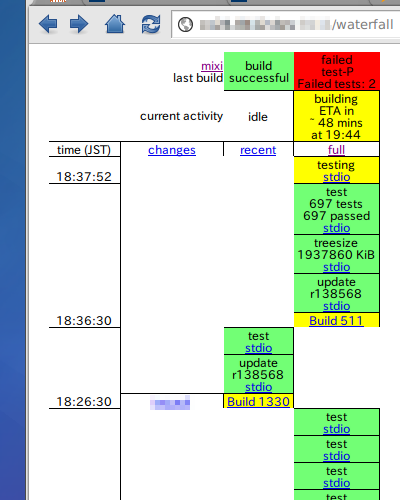
Task: Open stdio of update r138568 in the recent column
Action: pyautogui.click(x=259, y=387)
